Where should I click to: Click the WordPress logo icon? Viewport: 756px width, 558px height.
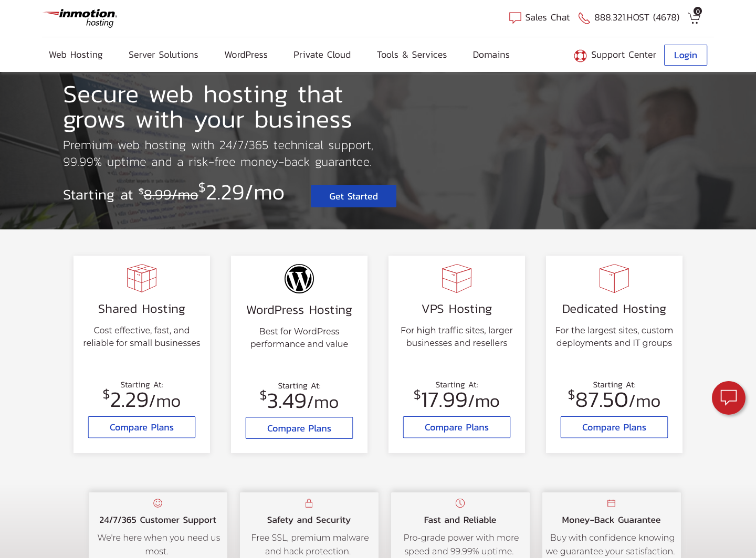299,279
